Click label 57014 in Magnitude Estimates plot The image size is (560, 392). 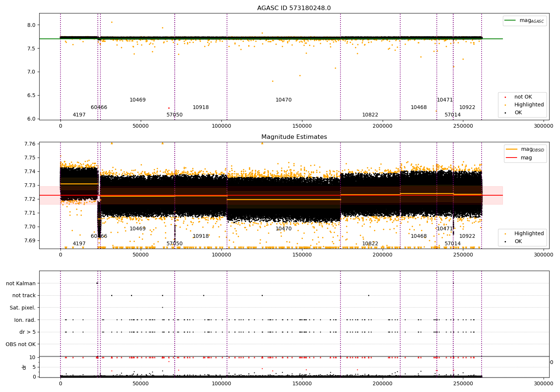(452, 244)
